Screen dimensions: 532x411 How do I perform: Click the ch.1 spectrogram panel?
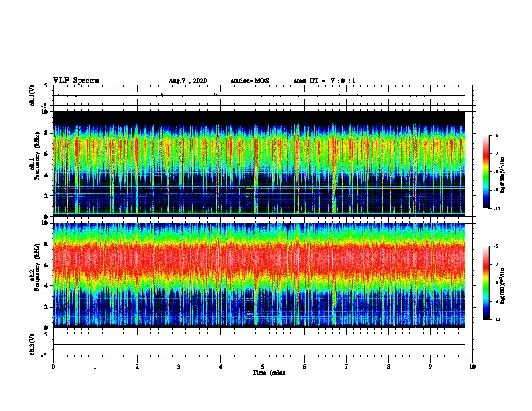[x=259, y=164]
